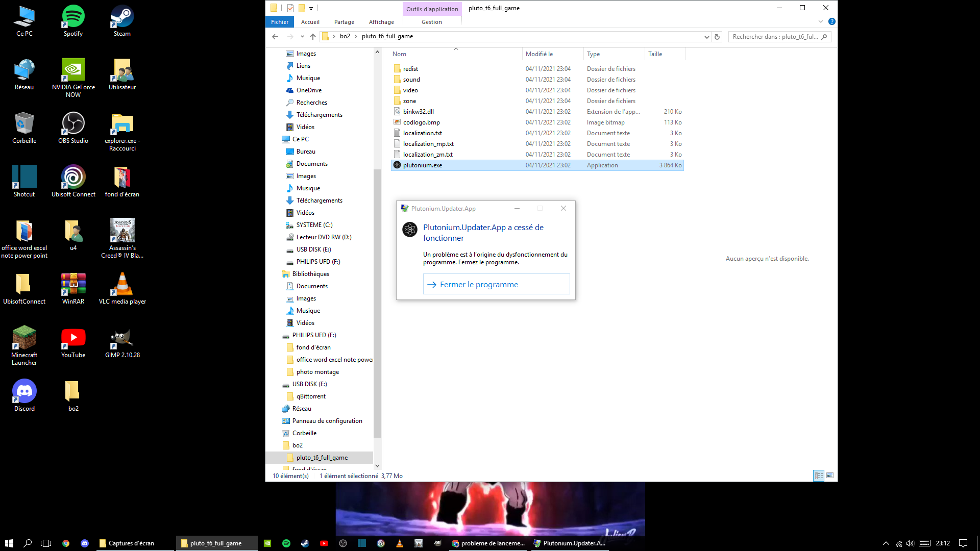Click the Discord icon in taskbar

click(x=85, y=543)
